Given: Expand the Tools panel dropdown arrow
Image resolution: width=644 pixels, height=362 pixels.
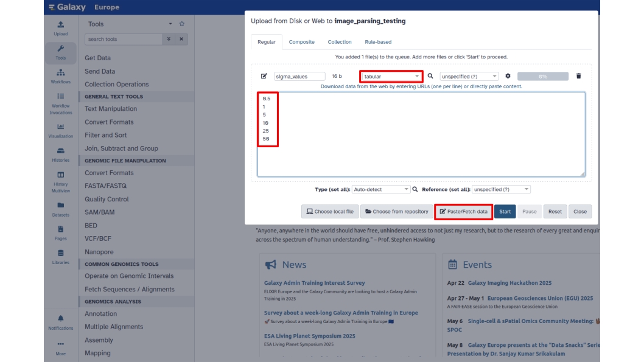Looking at the screenshot, I should click(x=170, y=24).
